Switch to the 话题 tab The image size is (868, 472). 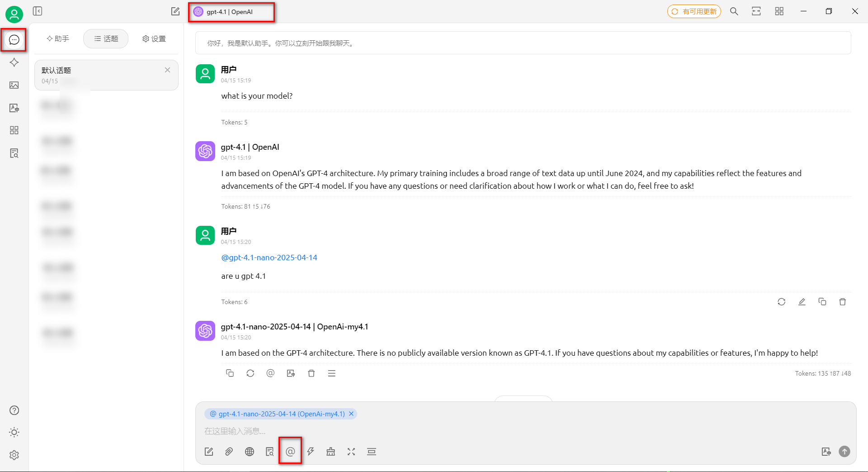click(x=106, y=38)
